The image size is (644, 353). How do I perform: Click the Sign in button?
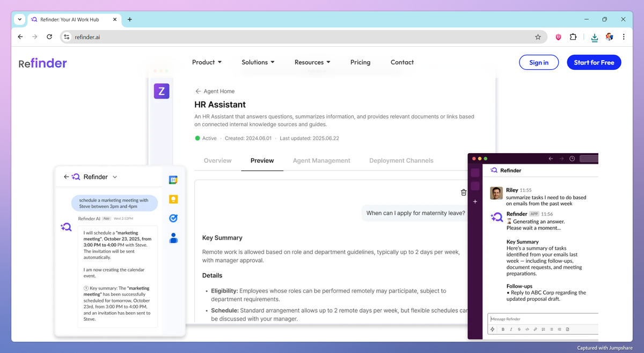click(539, 62)
